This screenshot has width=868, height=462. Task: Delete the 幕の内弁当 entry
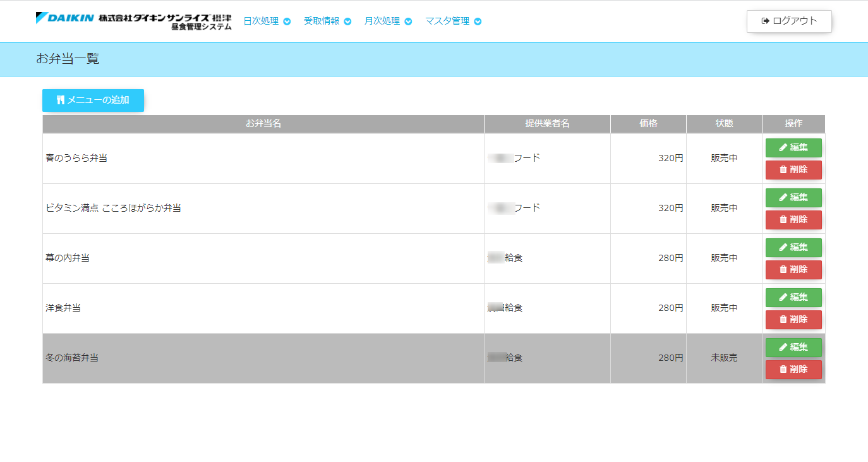coord(793,269)
